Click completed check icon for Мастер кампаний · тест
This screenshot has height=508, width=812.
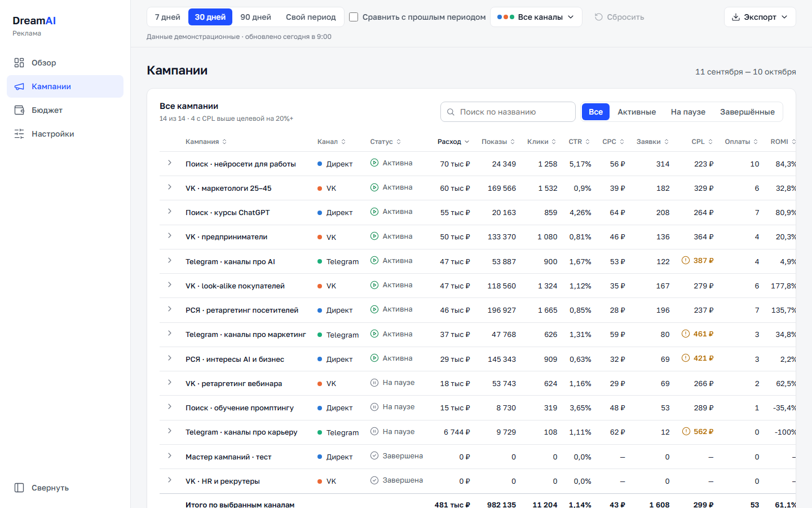[x=374, y=456]
